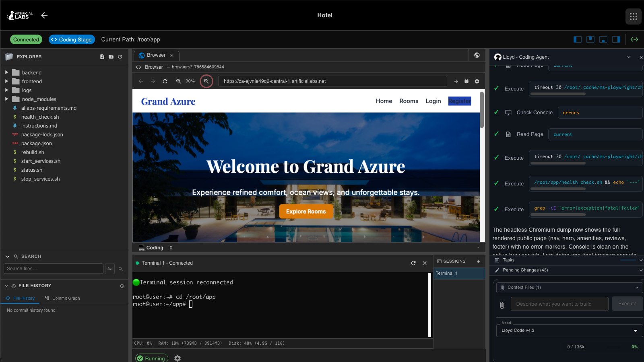Open status.sh file
Screen dimensions: 644x362
tap(31, 170)
